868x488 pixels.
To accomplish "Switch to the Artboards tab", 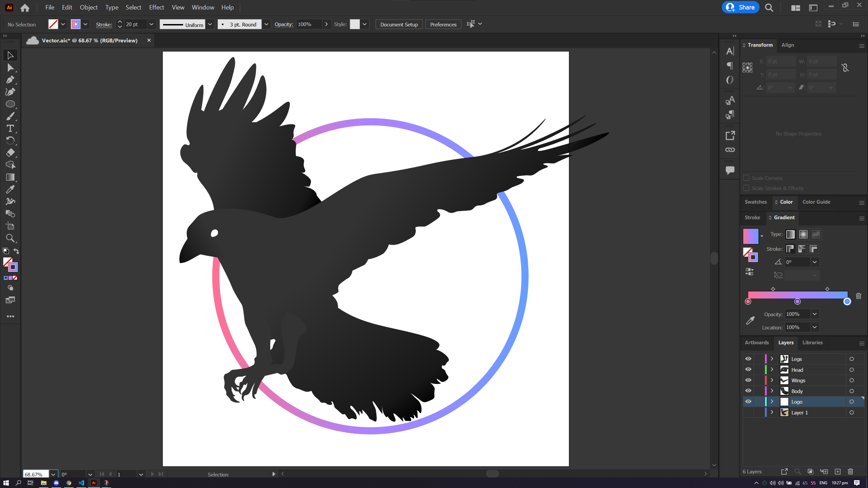I will pyautogui.click(x=757, y=343).
